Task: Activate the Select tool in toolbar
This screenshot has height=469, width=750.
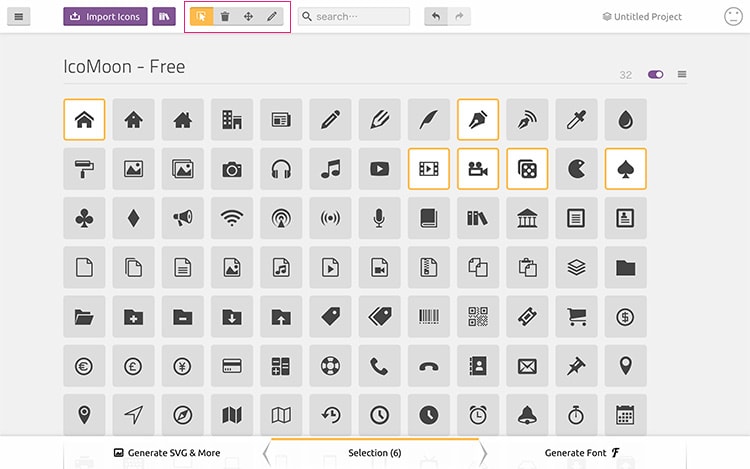Action: click(201, 17)
